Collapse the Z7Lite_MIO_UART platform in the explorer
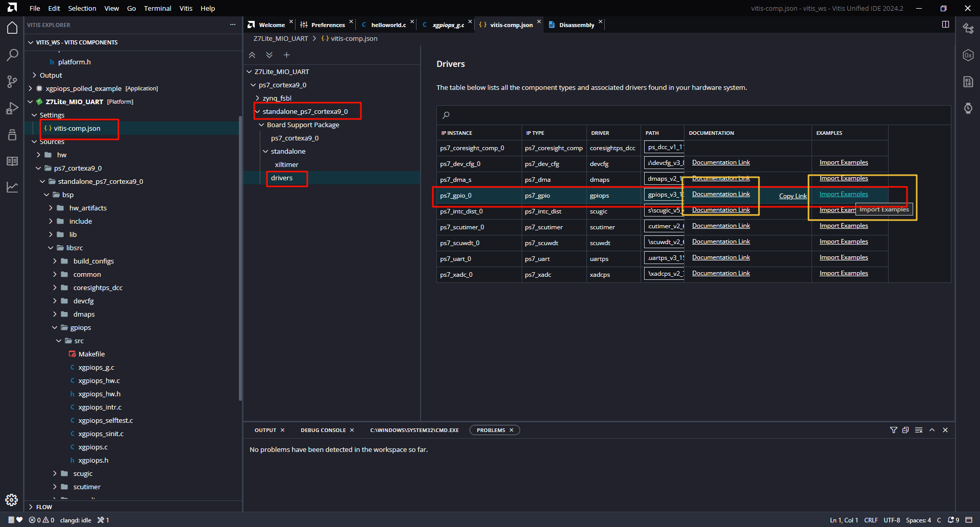This screenshot has height=527, width=980. click(x=31, y=102)
